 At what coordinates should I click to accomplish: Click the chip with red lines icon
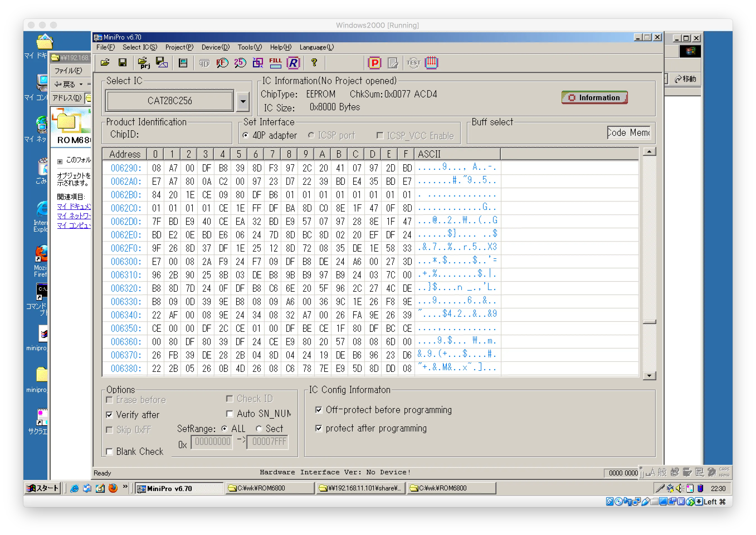point(431,63)
